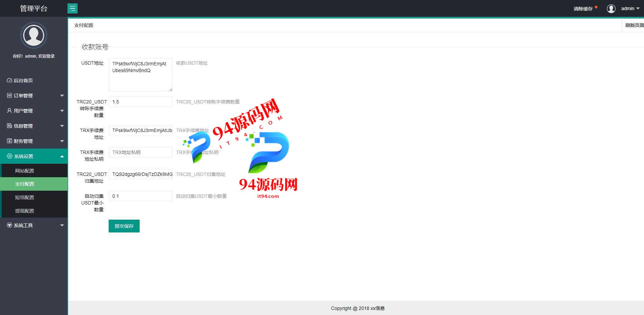Click 系统设置 menu label
The width and height of the screenshot is (644, 315).
[24, 156]
